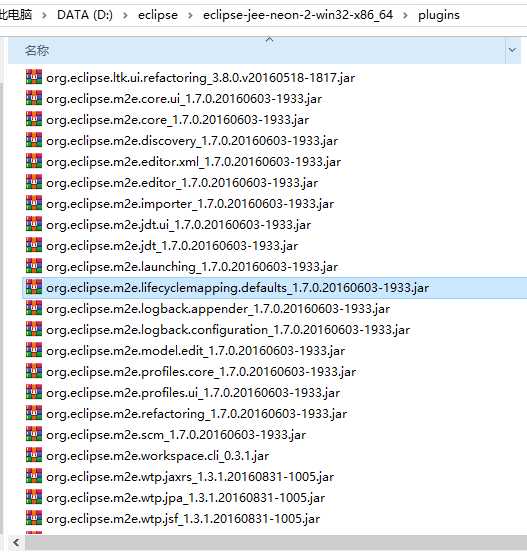Expand the DATA (D:) breadcrumb chevron
Viewport: 527px width, 552px height.
pos(125,15)
